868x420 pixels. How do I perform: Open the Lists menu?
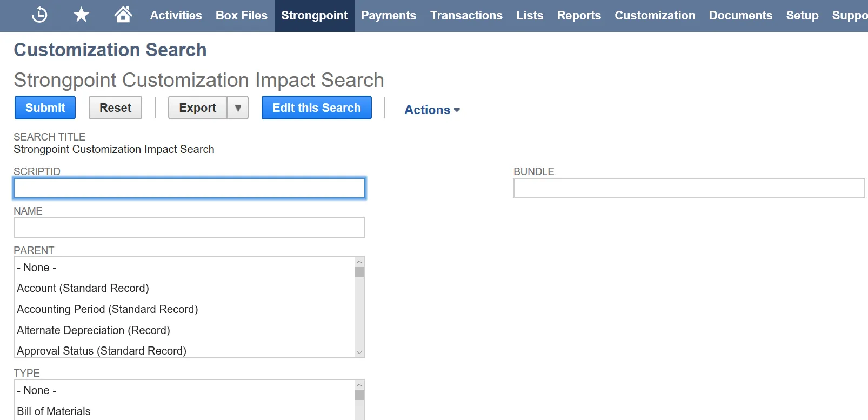point(530,16)
